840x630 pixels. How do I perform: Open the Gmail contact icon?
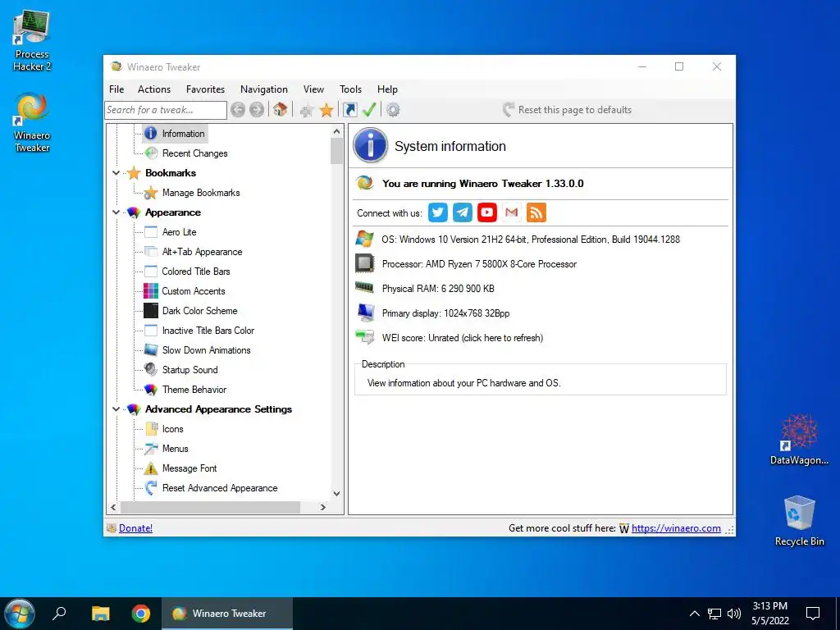pyautogui.click(x=512, y=212)
